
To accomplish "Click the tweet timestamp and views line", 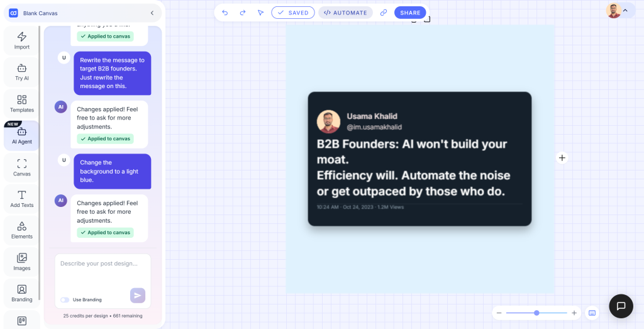I will pos(360,207).
